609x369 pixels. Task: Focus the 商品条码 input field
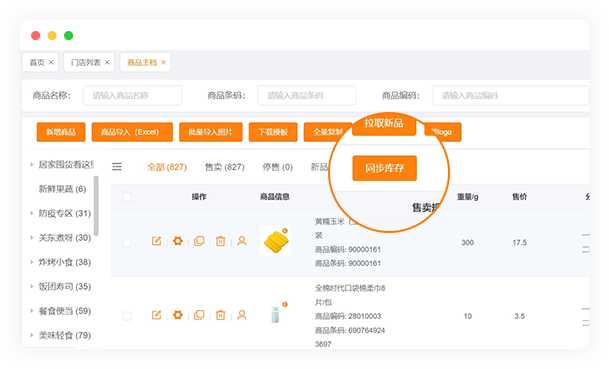[307, 96]
